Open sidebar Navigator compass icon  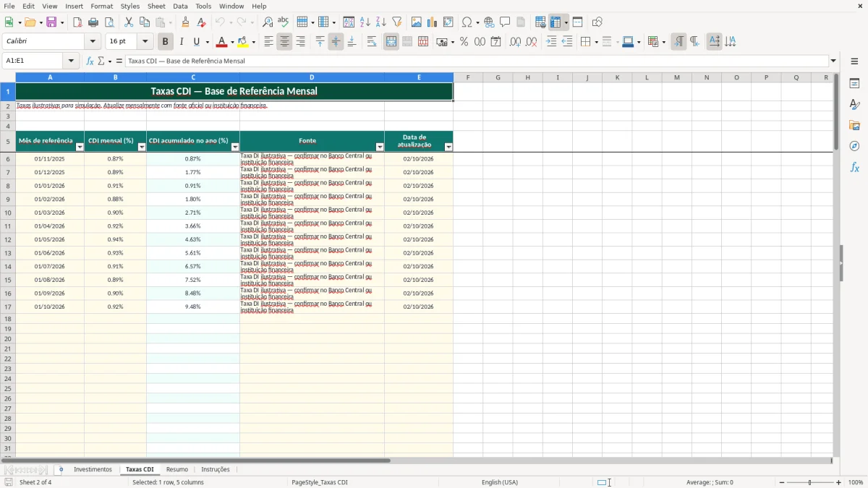(854, 146)
